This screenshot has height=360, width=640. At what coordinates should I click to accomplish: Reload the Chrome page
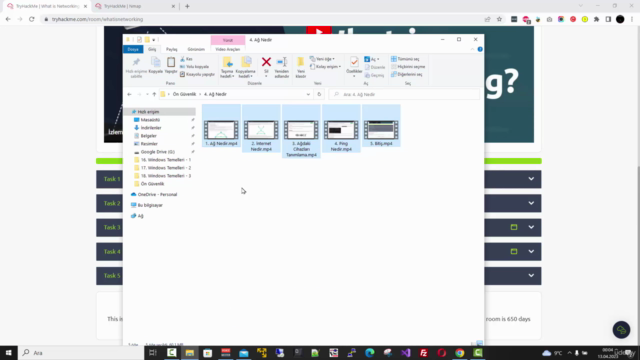coord(31,19)
